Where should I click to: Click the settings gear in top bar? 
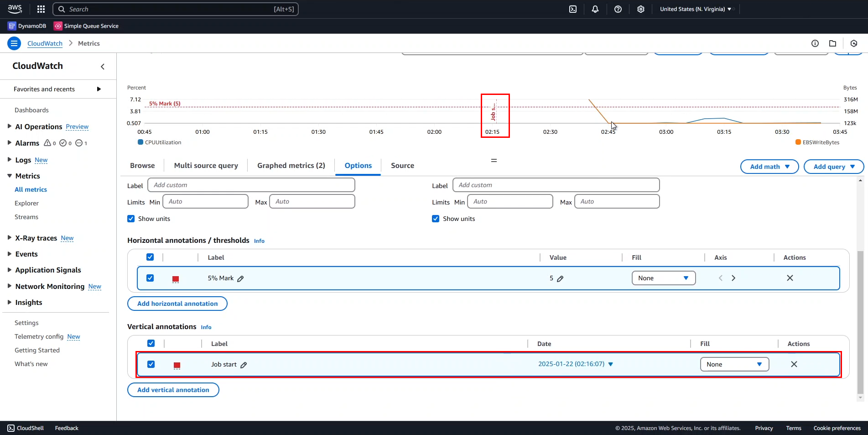click(641, 9)
